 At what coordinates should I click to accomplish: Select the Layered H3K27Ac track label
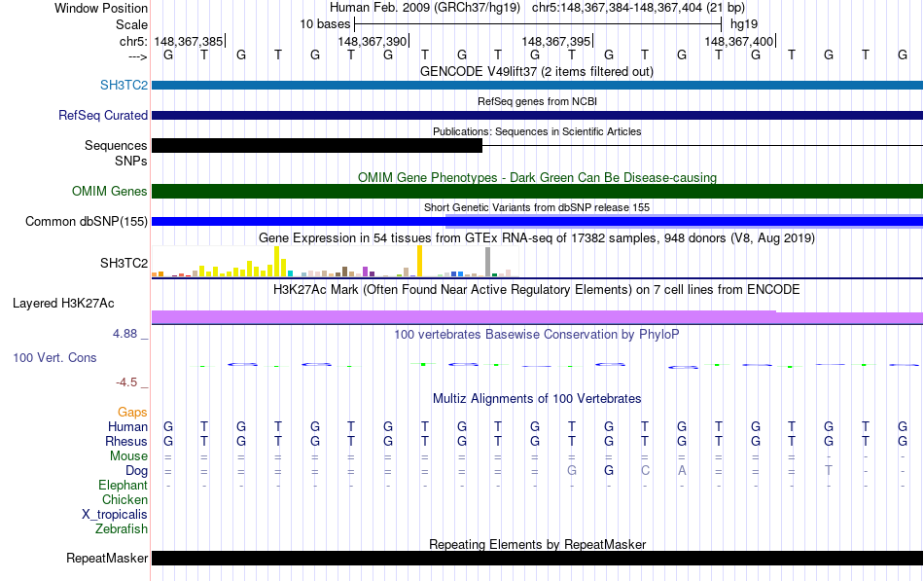pos(63,304)
